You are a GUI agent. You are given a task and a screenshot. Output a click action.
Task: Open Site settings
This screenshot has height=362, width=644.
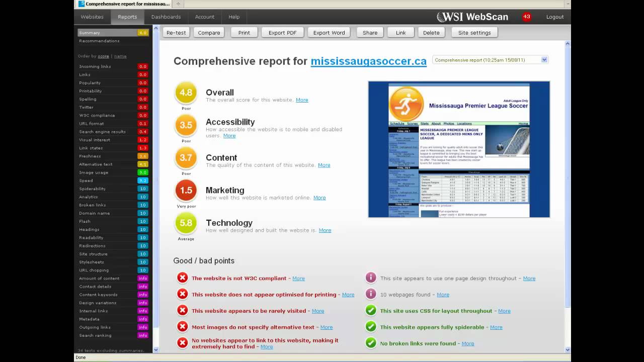tap(474, 33)
